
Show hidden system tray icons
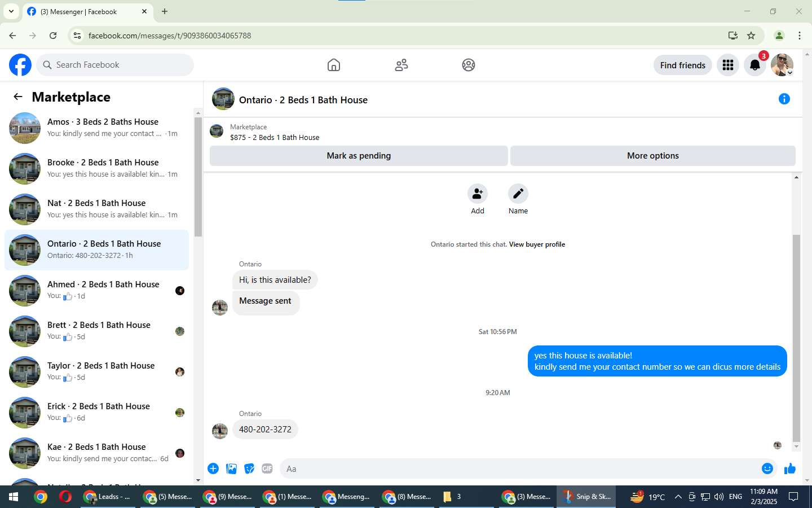[678, 497]
